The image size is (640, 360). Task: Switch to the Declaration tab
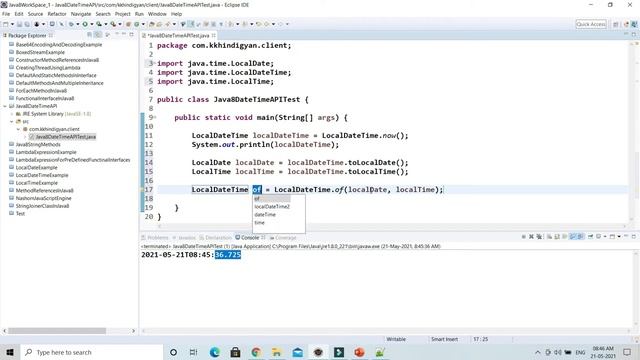216,238
